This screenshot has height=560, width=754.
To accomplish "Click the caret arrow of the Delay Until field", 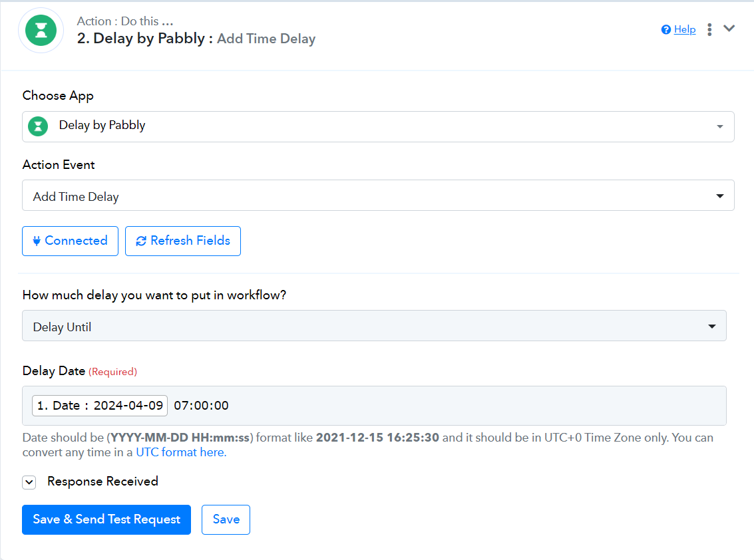I will (712, 327).
